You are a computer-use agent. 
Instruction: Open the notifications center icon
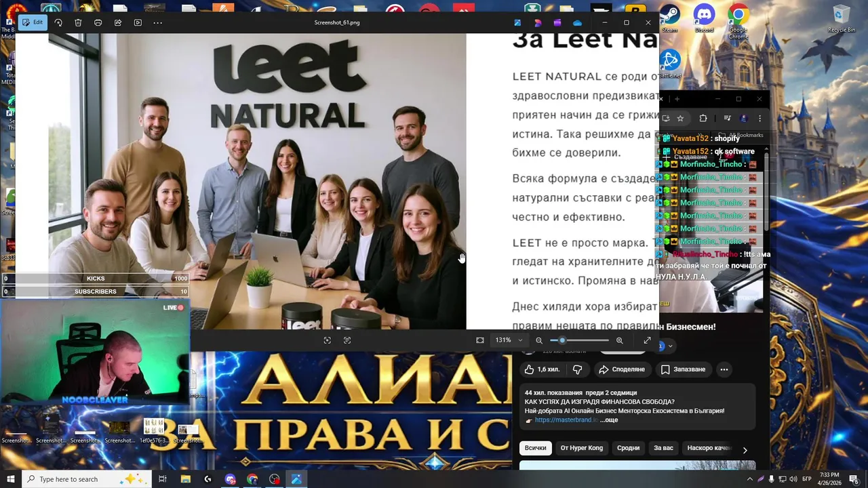[x=856, y=479]
